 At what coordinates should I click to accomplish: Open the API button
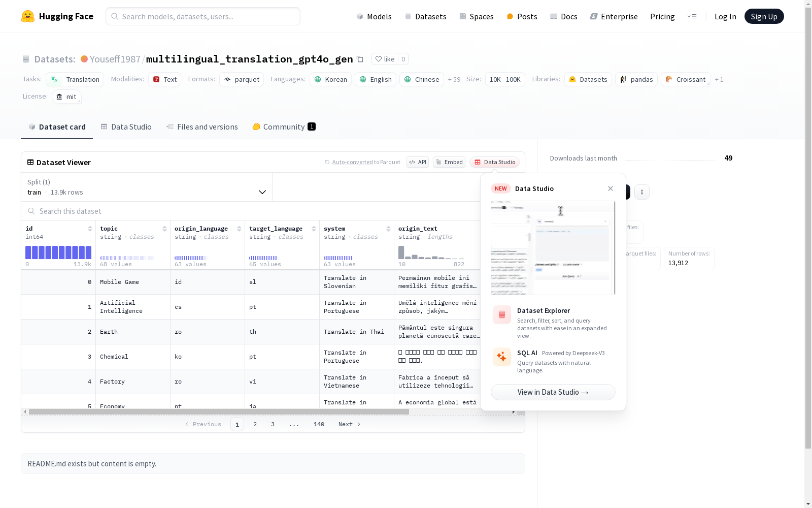pyautogui.click(x=418, y=162)
